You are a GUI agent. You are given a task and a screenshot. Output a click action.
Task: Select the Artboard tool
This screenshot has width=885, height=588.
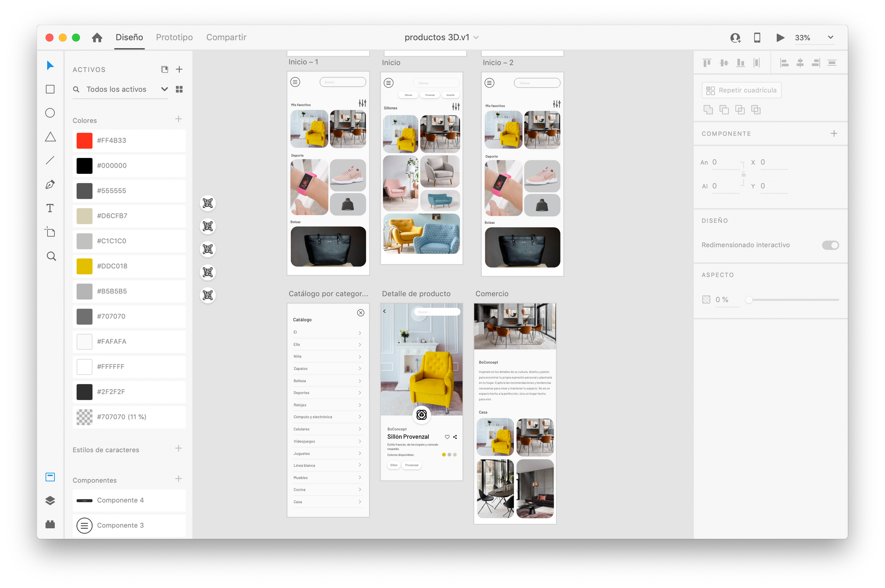tap(50, 232)
